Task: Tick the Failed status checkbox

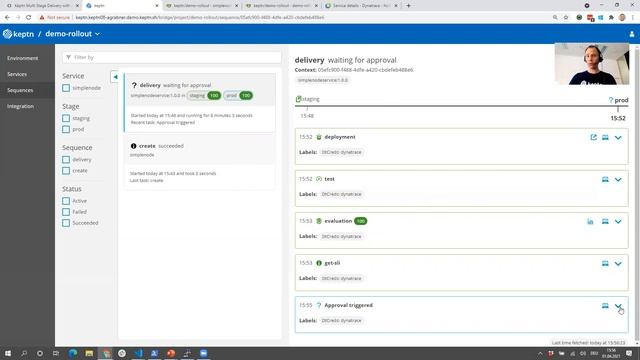Action: point(66,212)
